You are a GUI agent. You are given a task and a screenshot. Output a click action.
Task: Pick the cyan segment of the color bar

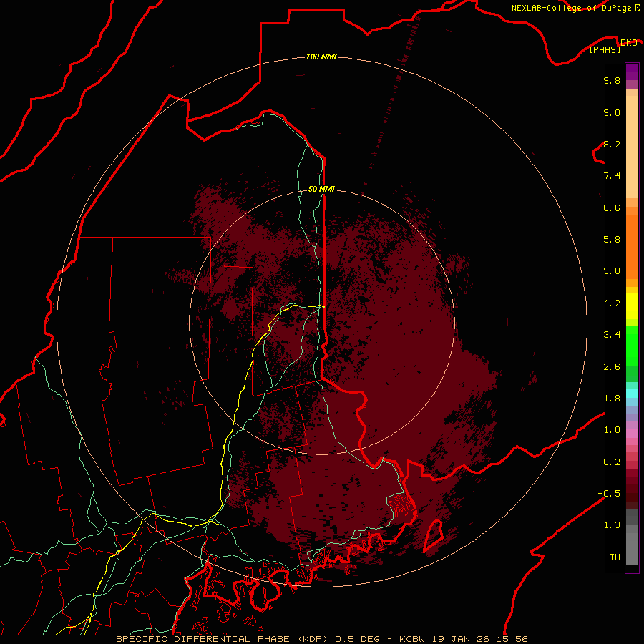click(x=632, y=394)
